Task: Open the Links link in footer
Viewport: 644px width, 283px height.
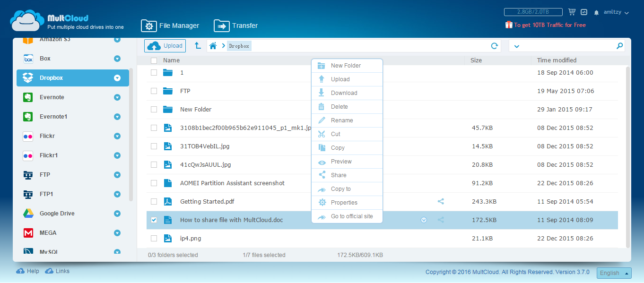Action: pos(57,271)
